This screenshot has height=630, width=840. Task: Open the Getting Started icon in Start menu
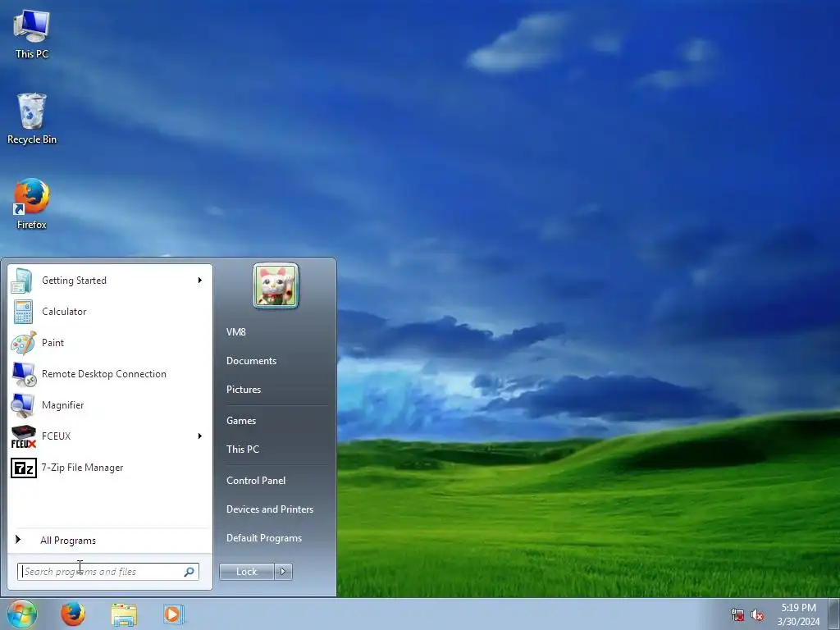(x=22, y=281)
